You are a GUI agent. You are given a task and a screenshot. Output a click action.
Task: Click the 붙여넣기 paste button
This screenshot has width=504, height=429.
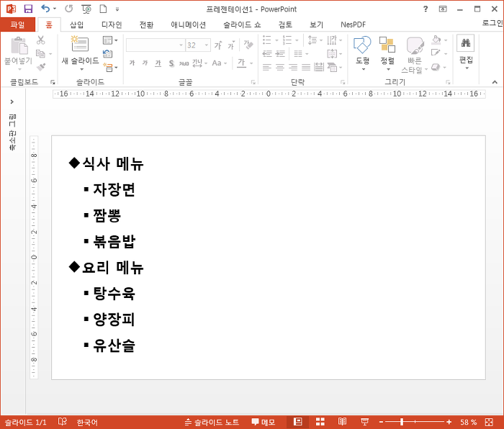(18, 53)
